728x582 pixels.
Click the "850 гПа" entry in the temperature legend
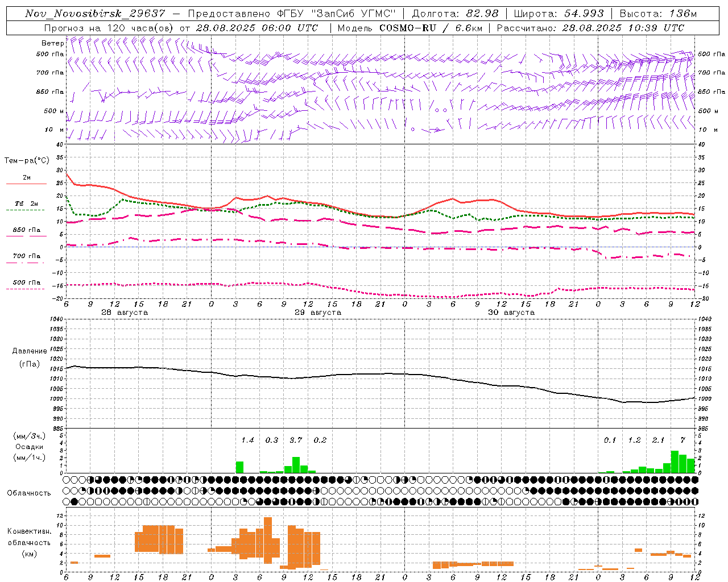click(x=27, y=230)
